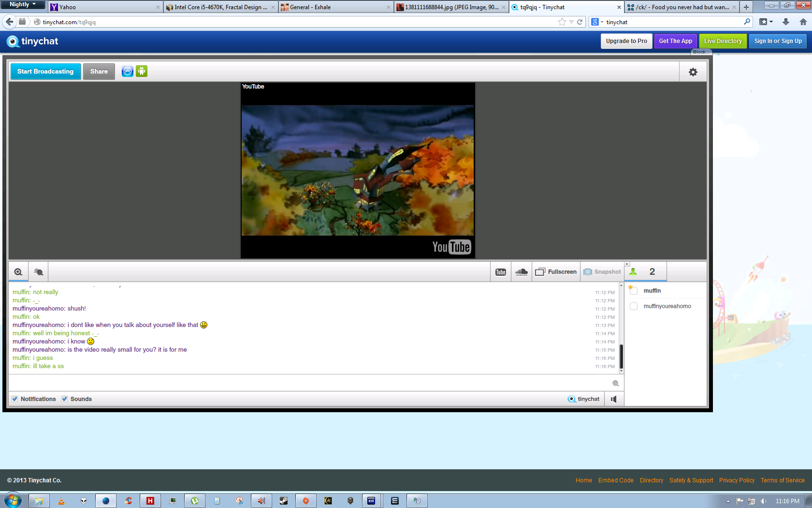Screen dimensions: 812x508
Task: Click Start Broadcasting
Action: point(45,72)
